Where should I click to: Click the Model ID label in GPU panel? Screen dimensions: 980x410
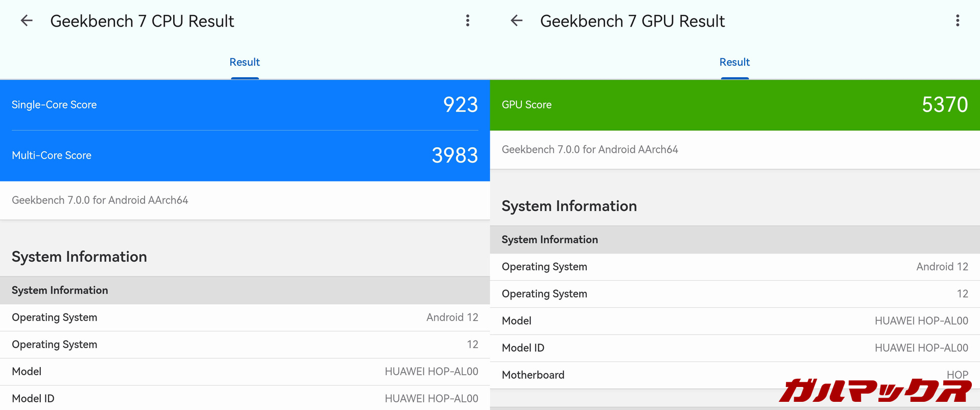[x=523, y=348]
